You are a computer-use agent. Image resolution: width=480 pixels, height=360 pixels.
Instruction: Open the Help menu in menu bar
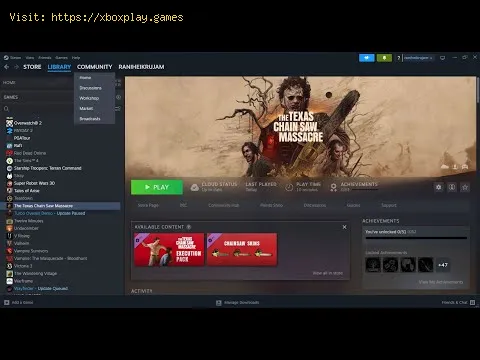[76, 58]
